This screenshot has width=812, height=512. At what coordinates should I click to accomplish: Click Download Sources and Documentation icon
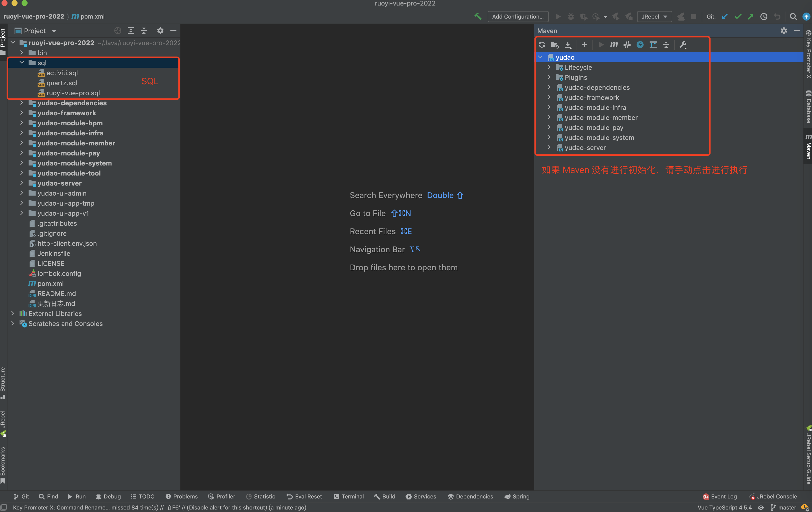click(568, 45)
